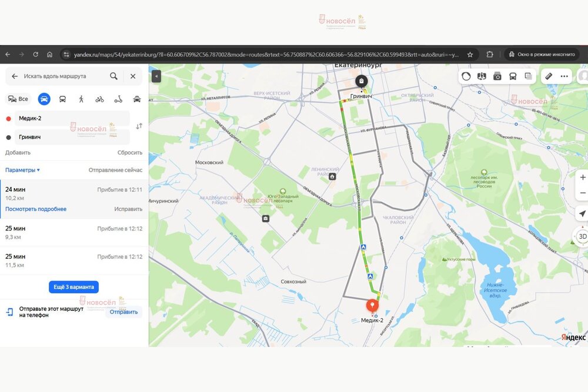The height and width of the screenshot is (392, 588).
Task: Toggle the moving transport bus layer
Action: click(x=513, y=76)
